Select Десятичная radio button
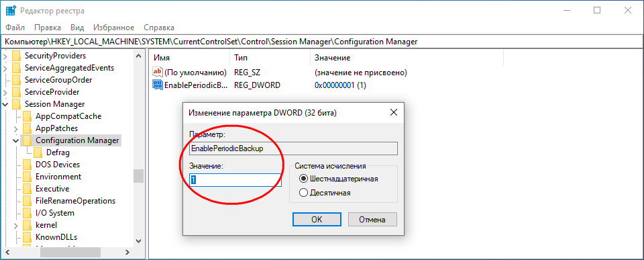The height and width of the screenshot is (260, 644). (303, 193)
